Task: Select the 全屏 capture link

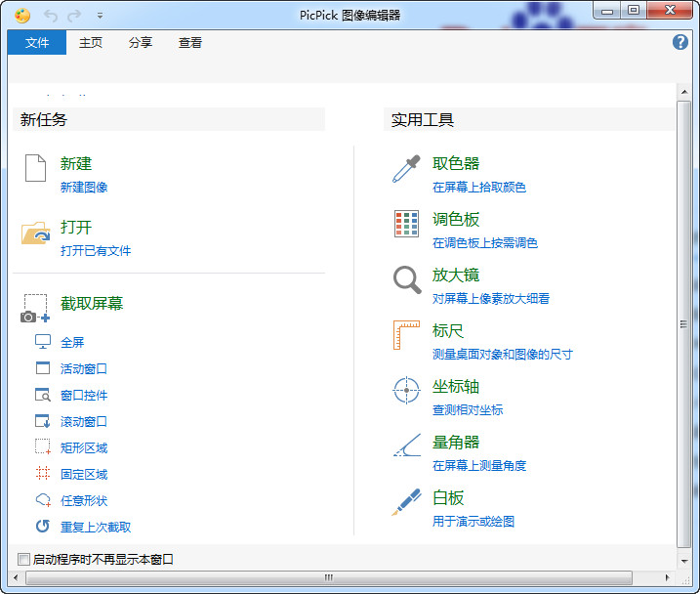Action: [x=72, y=343]
